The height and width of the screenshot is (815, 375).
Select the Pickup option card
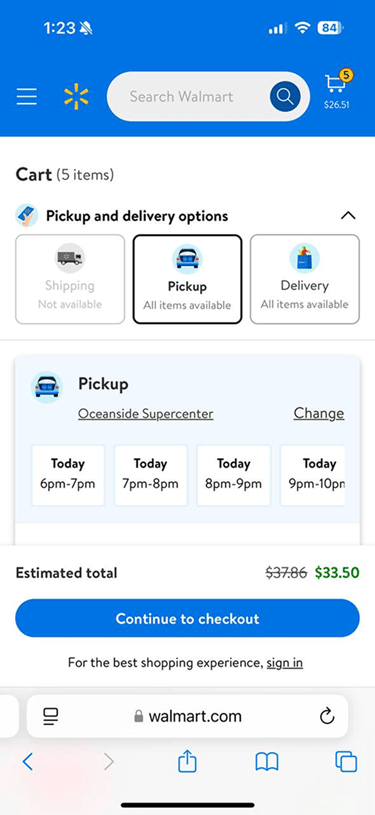point(187,279)
